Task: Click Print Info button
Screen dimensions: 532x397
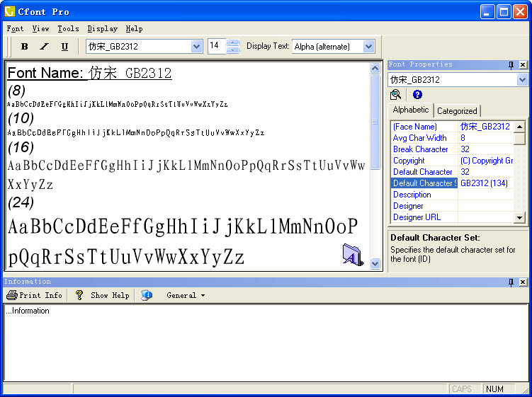Action: tap(34, 295)
